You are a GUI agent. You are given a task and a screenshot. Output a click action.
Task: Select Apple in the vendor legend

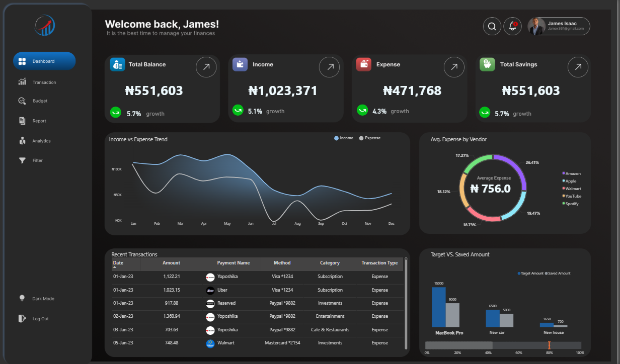tap(569, 181)
